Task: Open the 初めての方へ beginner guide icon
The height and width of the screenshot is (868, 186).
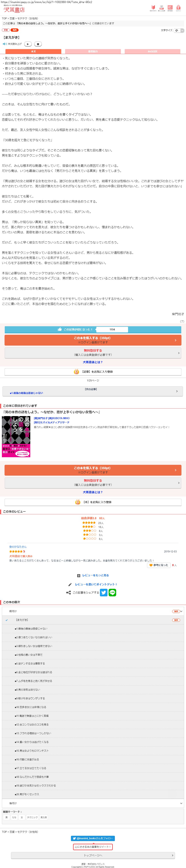Action: click(153, 8)
